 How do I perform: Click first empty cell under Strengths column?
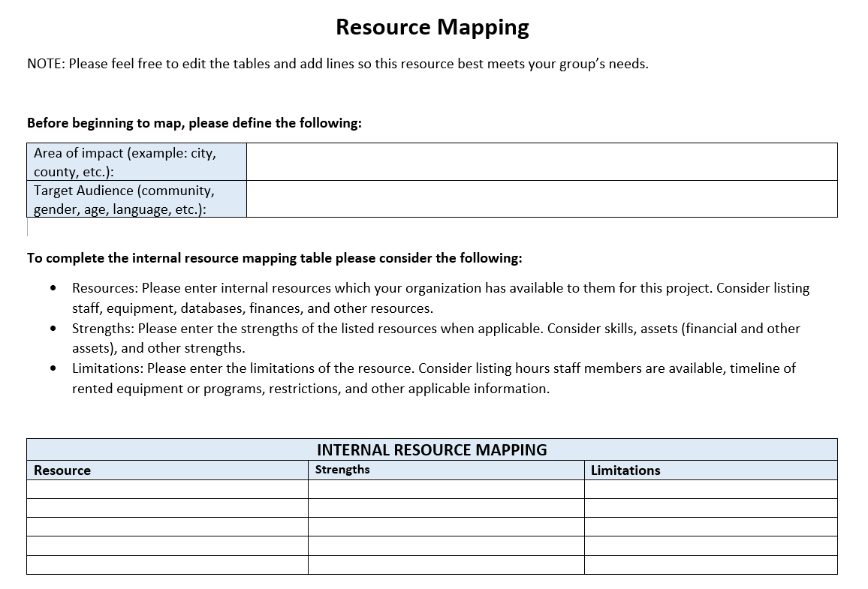[x=446, y=489]
